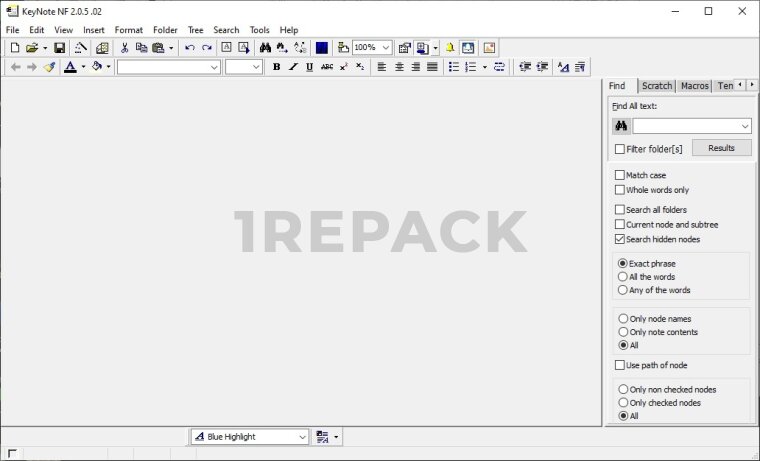
Task: Open the Format menu
Action: pos(128,30)
